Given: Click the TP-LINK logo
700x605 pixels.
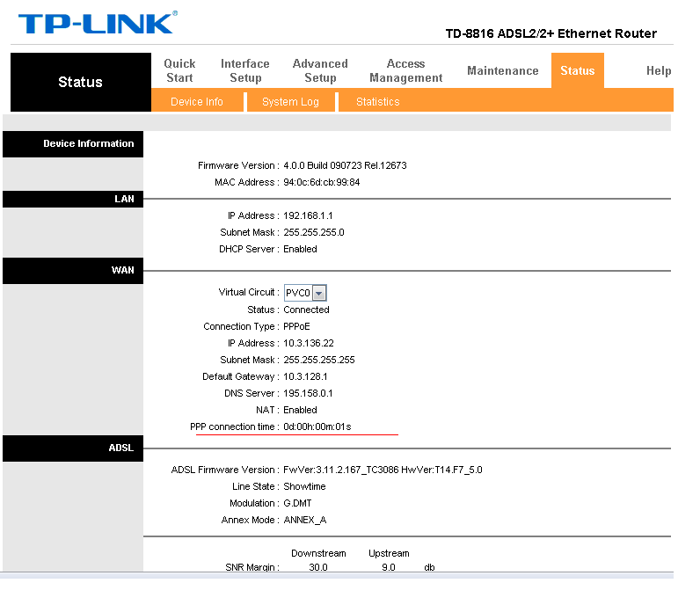Looking at the screenshot, I should [x=98, y=23].
